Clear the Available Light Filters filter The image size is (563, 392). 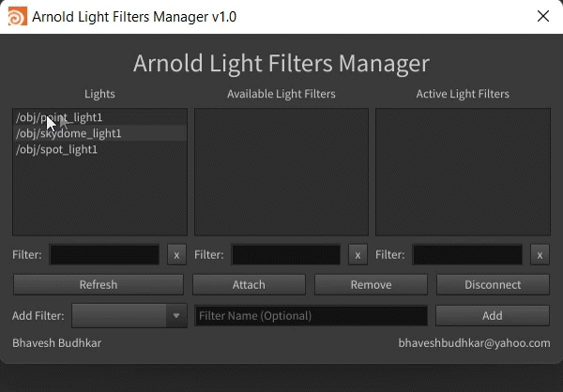(x=358, y=255)
